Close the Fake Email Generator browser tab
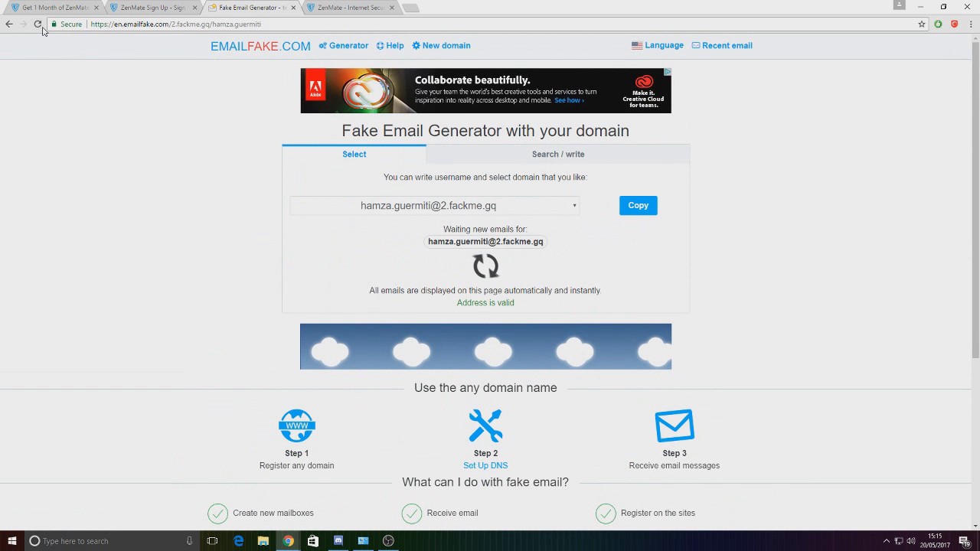The height and width of the screenshot is (551, 980). coord(293,8)
